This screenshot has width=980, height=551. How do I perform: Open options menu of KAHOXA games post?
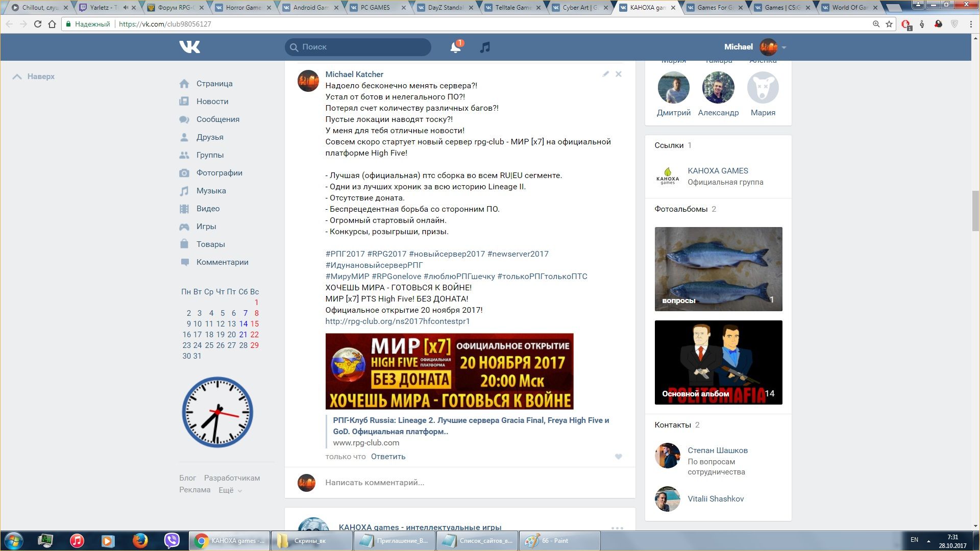pyautogui.click(x=617, y=528)
